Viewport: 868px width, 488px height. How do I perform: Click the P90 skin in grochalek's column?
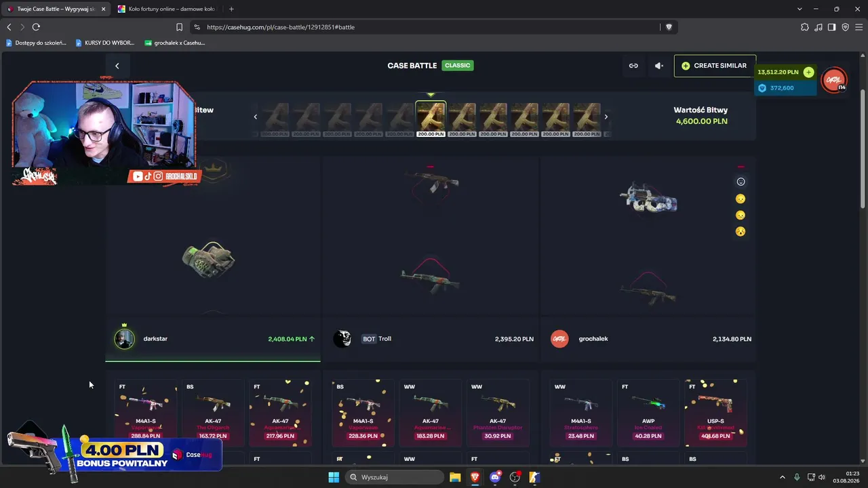(x=648, y=199)
